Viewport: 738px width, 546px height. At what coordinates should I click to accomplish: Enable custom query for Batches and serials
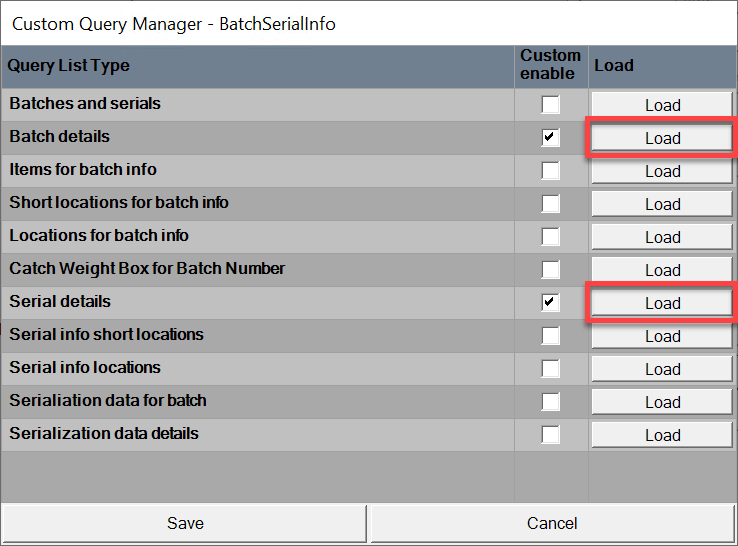[x=550, y=105]
